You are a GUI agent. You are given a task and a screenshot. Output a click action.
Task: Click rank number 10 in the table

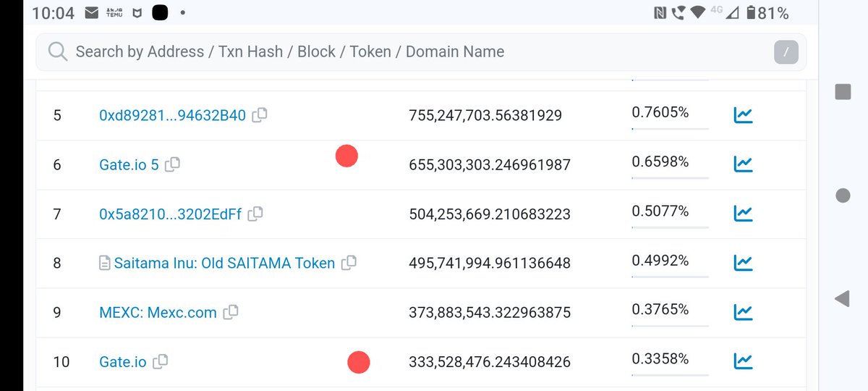61,361
